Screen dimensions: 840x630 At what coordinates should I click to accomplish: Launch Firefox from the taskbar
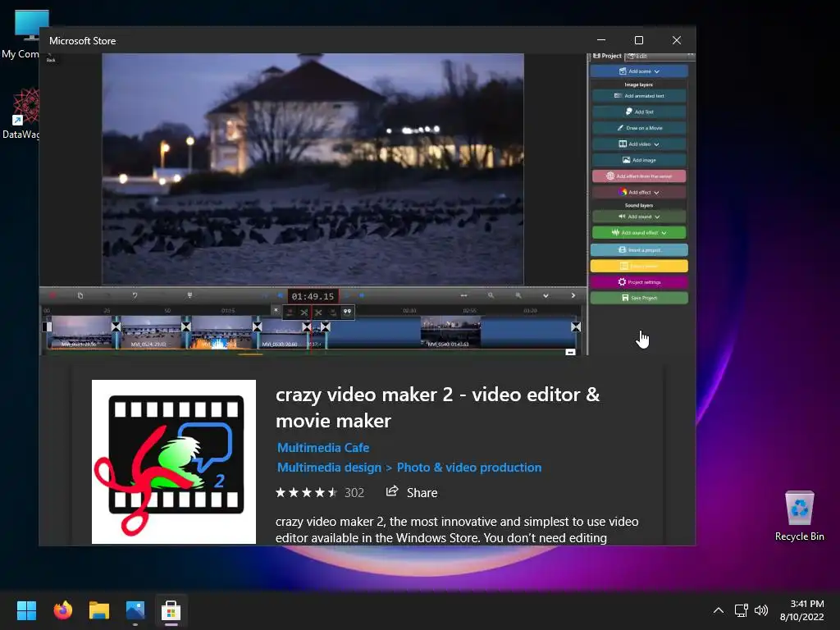point(62,610)
